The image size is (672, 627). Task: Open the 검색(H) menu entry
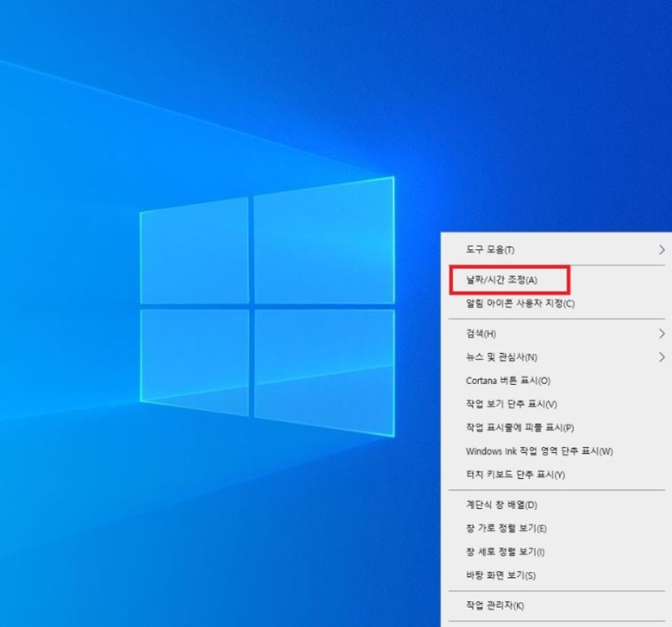tap(557, 333)
